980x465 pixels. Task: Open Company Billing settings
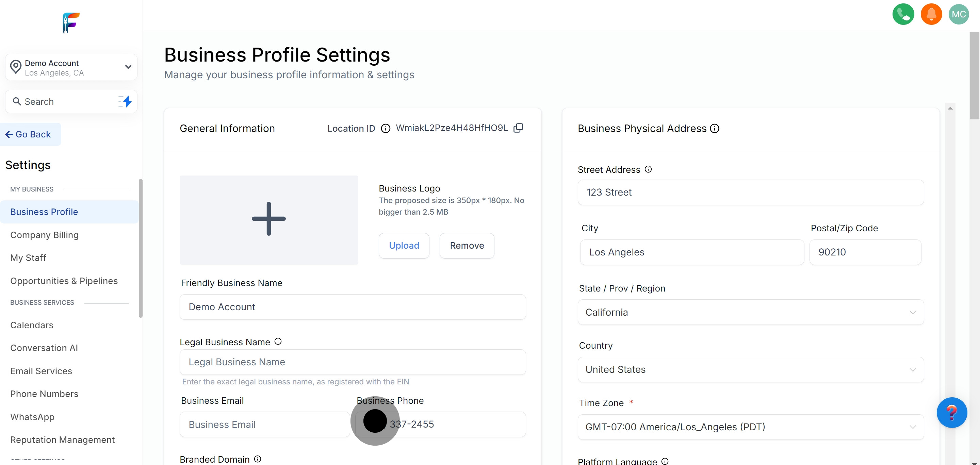45,235
